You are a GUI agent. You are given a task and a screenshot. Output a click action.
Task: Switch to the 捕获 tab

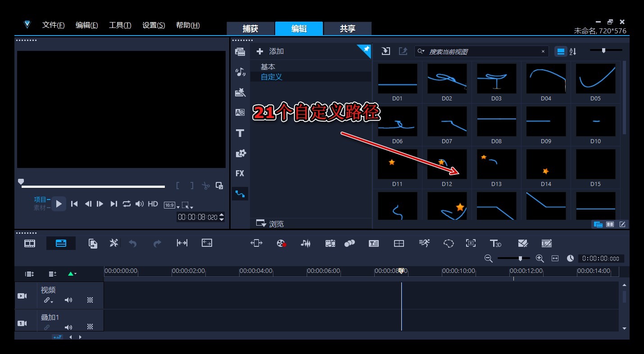tap(250, 28)
